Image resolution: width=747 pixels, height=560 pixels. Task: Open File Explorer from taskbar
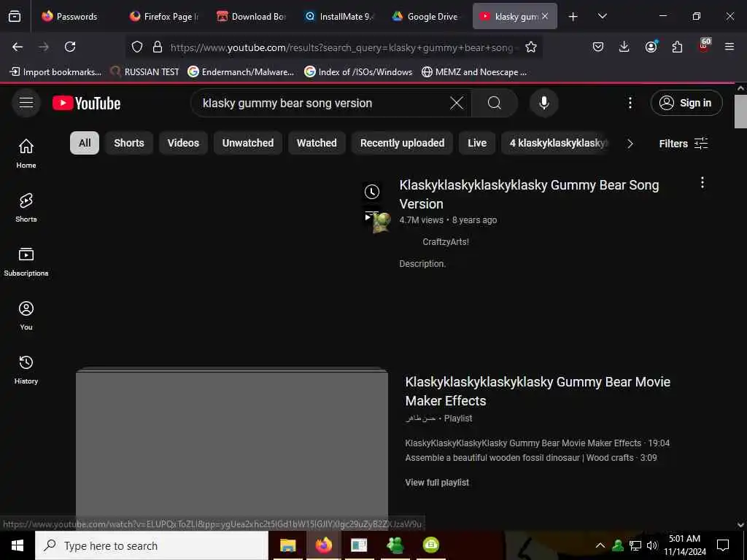click(287, 545)
